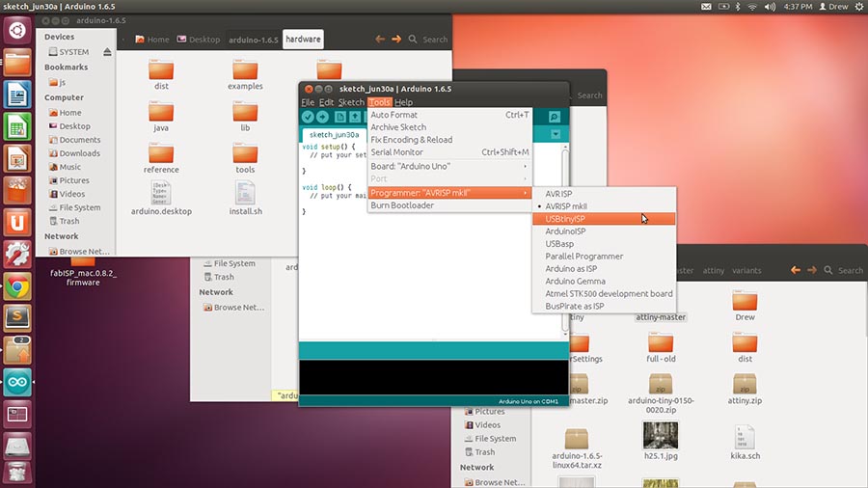Select the install.sh file
The image size is (868, 488).
point(245,200)
